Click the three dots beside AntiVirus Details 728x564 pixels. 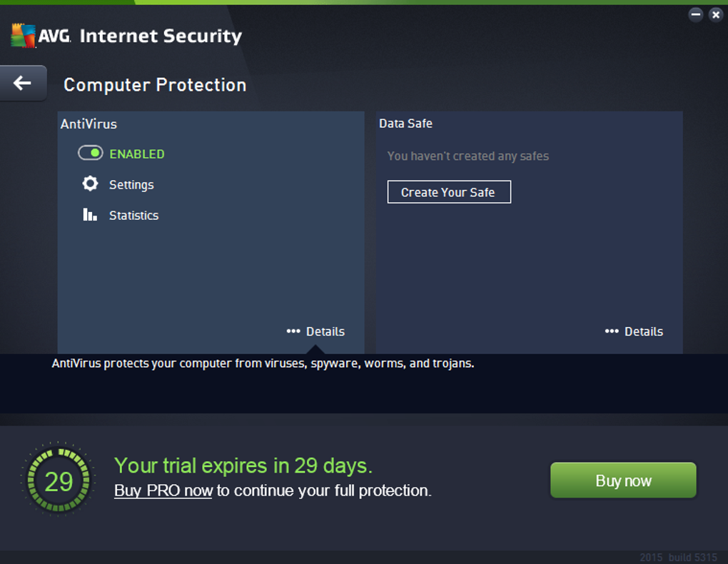tap(293, 331)
